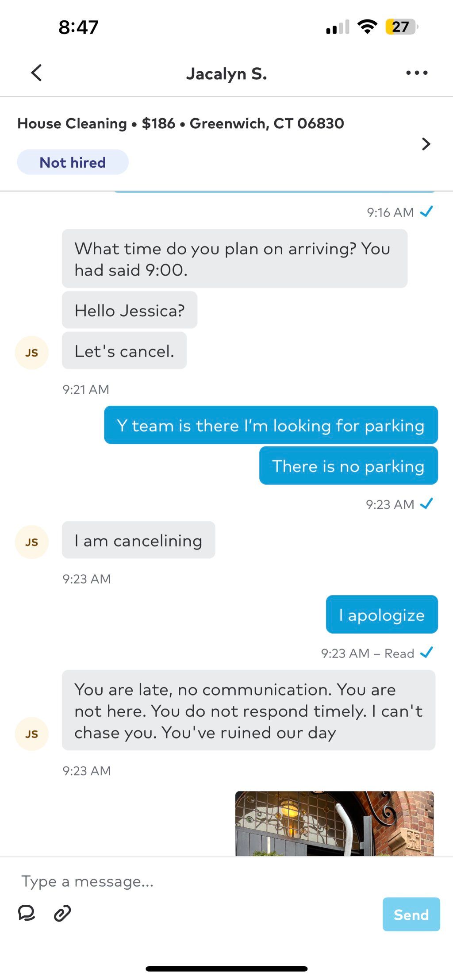Open quick replies chat bubble icon
The width and height of the screenshot is (453, 980).
coord(27,913)
